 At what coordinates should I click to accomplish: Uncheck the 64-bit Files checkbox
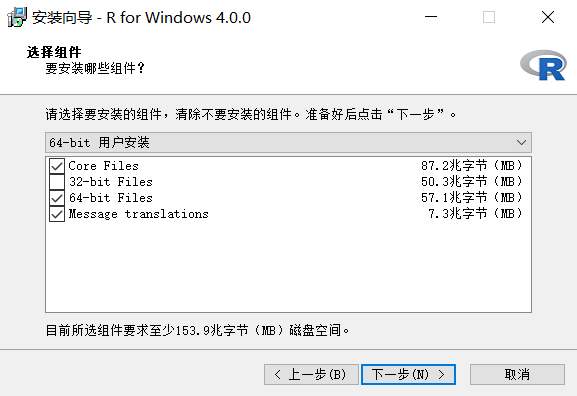click(x=57, y=198)
